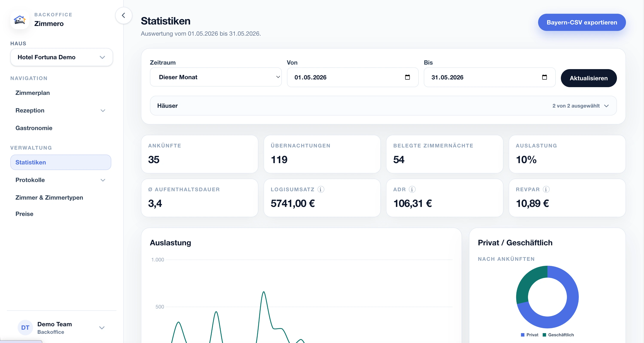
Task: Expand the Häuser selection panel
Action: pyautogui.click(x=383, y=106)
